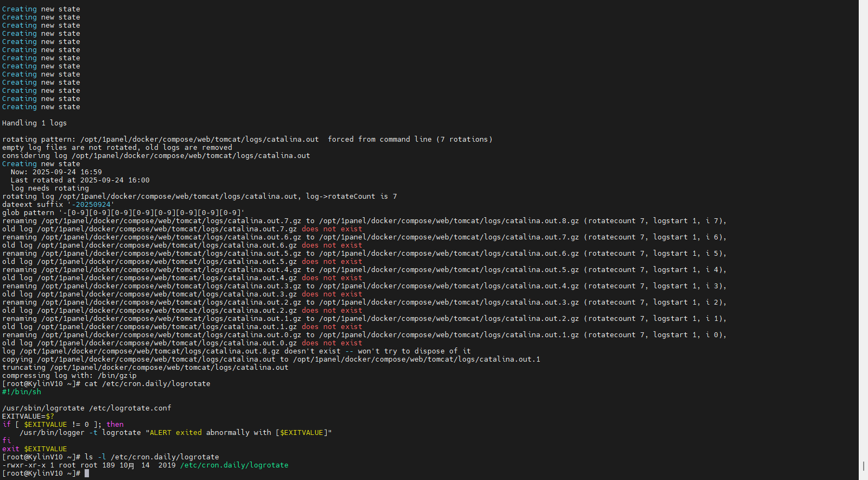Click the '#!/bin/sh' shebang line
Viewport: 868px width, 480px height.
22,392
